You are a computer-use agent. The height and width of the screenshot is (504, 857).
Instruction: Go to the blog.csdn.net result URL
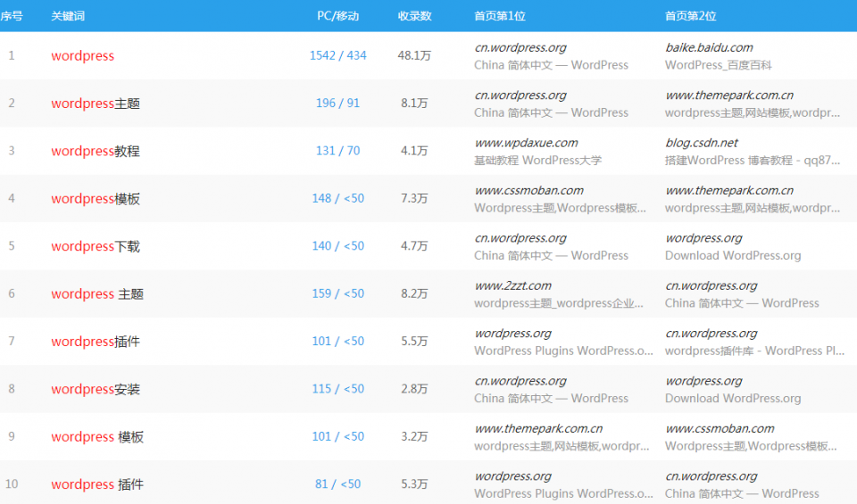click(x=702, y=143)
